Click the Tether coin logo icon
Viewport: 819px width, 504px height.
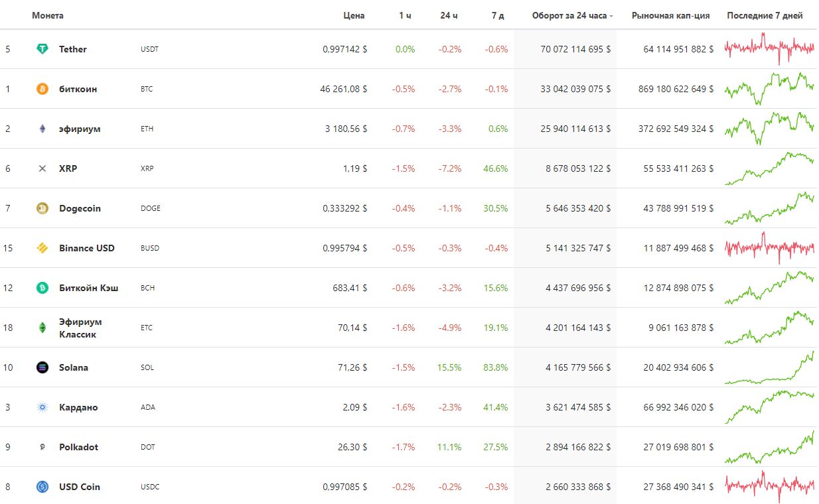tap(42, 49)
